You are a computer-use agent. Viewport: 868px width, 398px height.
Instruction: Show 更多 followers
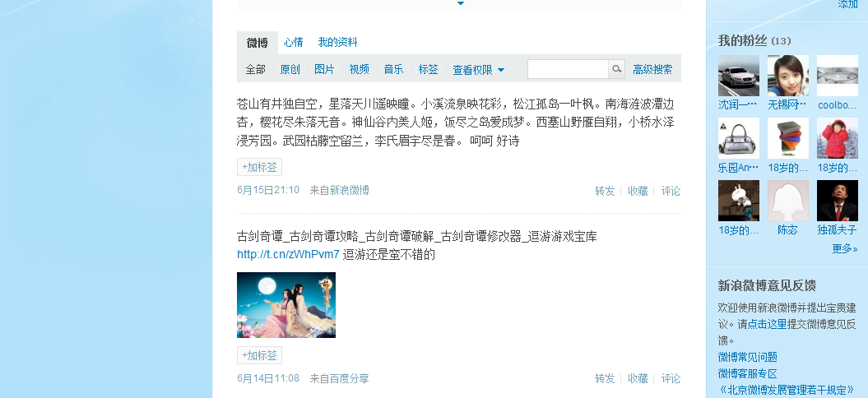point(845,248)
